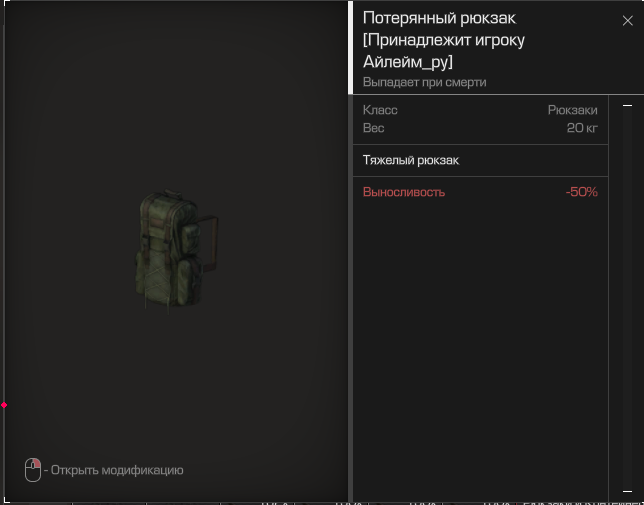The image size is (644, 505).
Task: Click the 20 кг weight value
Action: click(582, 128)
